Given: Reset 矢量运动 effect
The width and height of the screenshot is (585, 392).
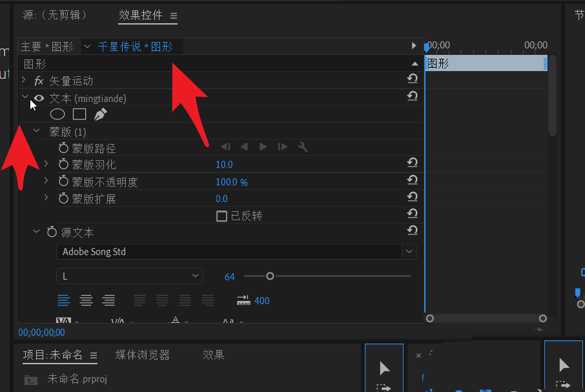Looking at the screenshot, I should 412,79.
